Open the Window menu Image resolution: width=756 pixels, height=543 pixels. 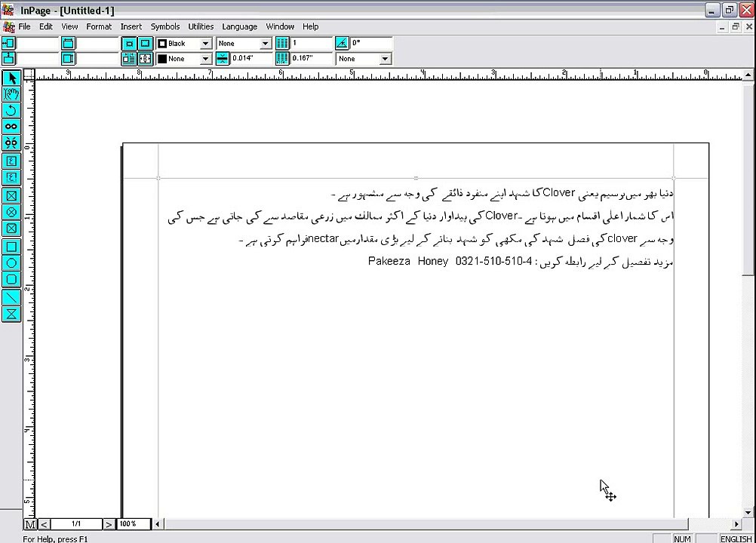pos(280,26)
